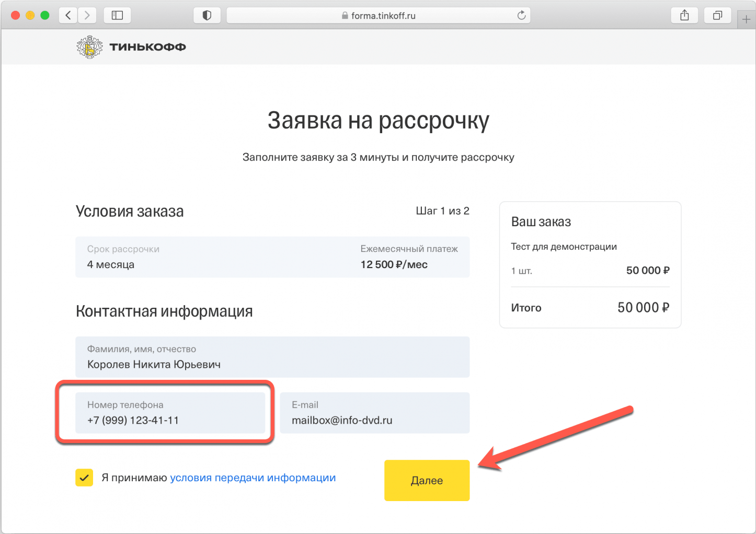Click the yellow Далее button
The width and height of the screenshot is (756, 534).
click(427, 480)
